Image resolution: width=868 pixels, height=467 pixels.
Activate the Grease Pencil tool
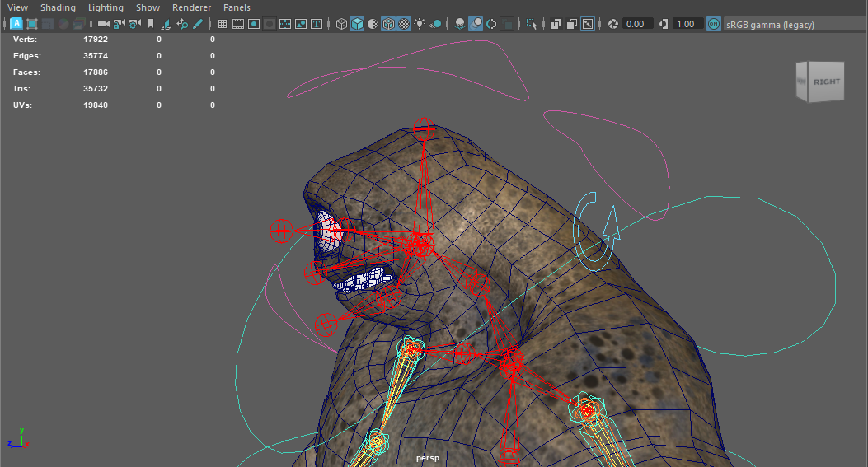[198, 24]
